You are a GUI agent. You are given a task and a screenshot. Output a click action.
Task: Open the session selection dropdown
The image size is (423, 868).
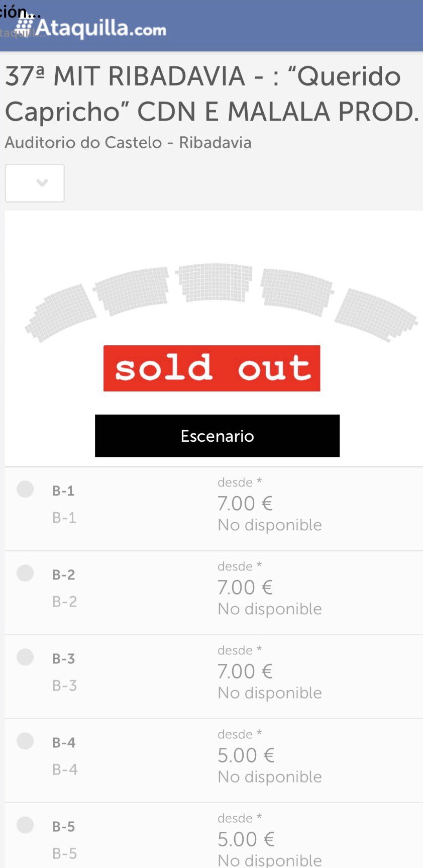click(x=35, y=183)
